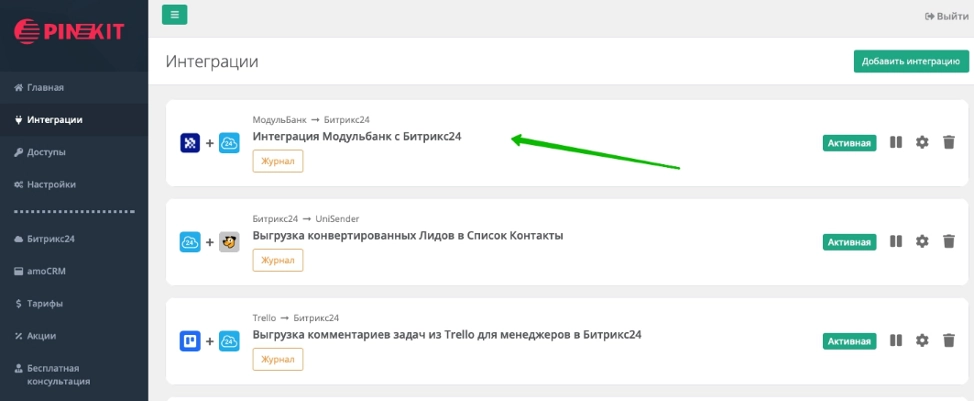Screen dimensions: 974x402
Task: Open Настройки in the sidebar menu
Action: pyautogui.click(x=51, y=184)
